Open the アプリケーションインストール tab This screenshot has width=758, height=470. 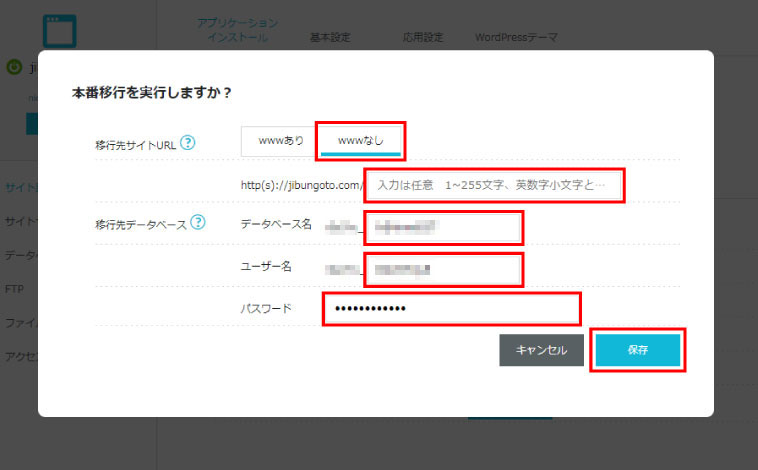[237, 30]
